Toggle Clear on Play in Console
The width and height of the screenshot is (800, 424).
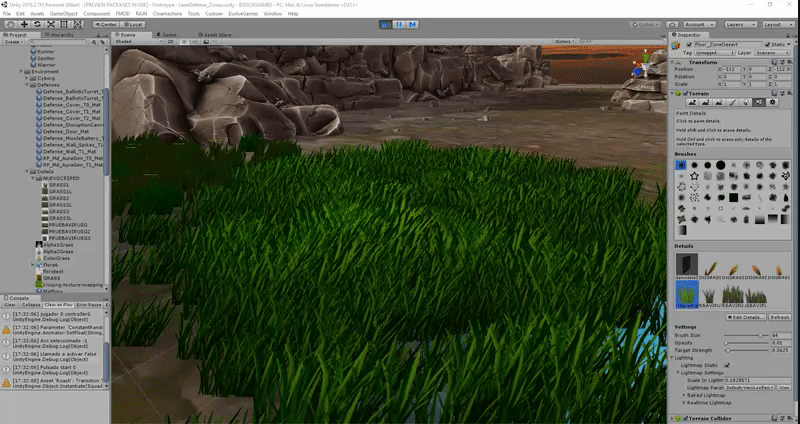[x=58, y=305]
